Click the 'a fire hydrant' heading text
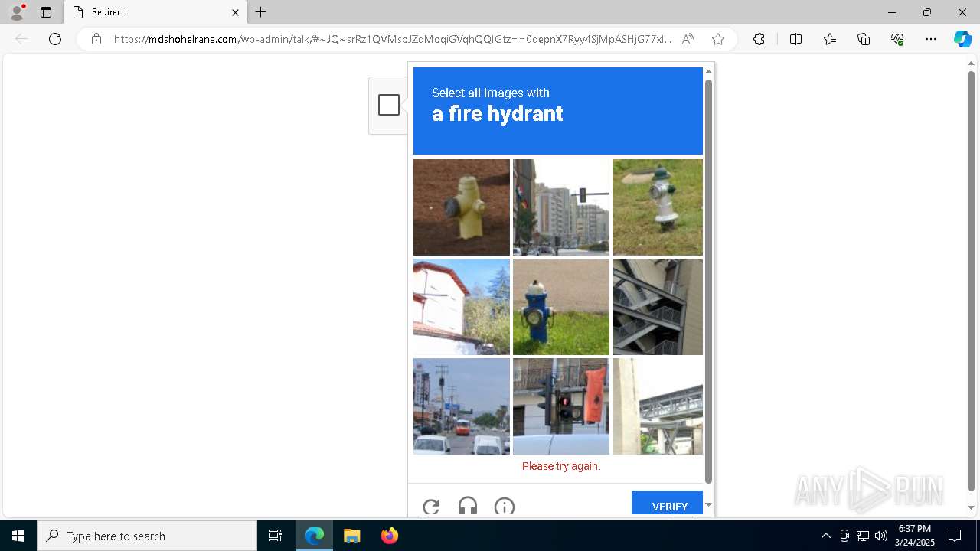Image resolution: width=980 pixels, height=551 pixels. [x=498, y=114]
